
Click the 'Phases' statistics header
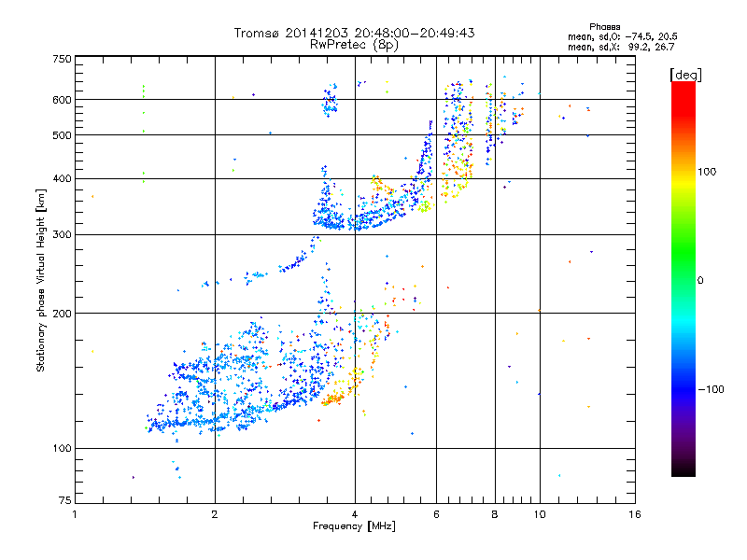point(604,27)
